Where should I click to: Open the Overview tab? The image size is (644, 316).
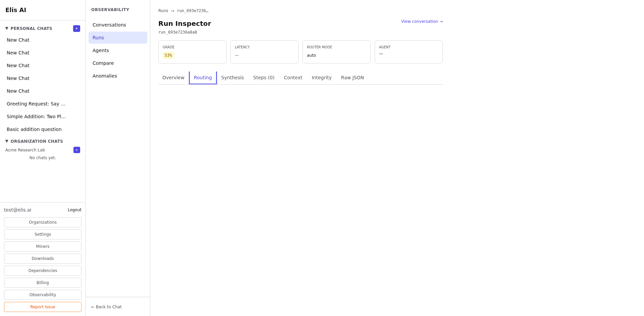pyautogui.click(x=173, y=78)
